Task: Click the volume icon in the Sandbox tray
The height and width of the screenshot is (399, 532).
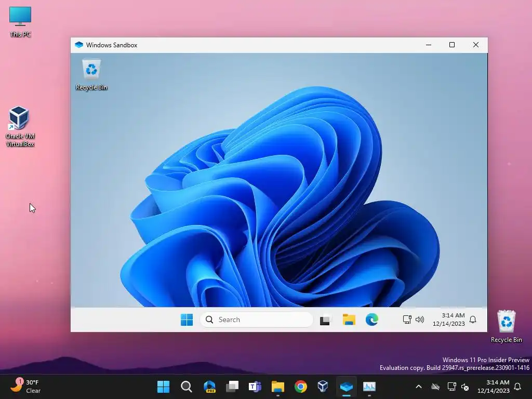Action: [420, 320]
